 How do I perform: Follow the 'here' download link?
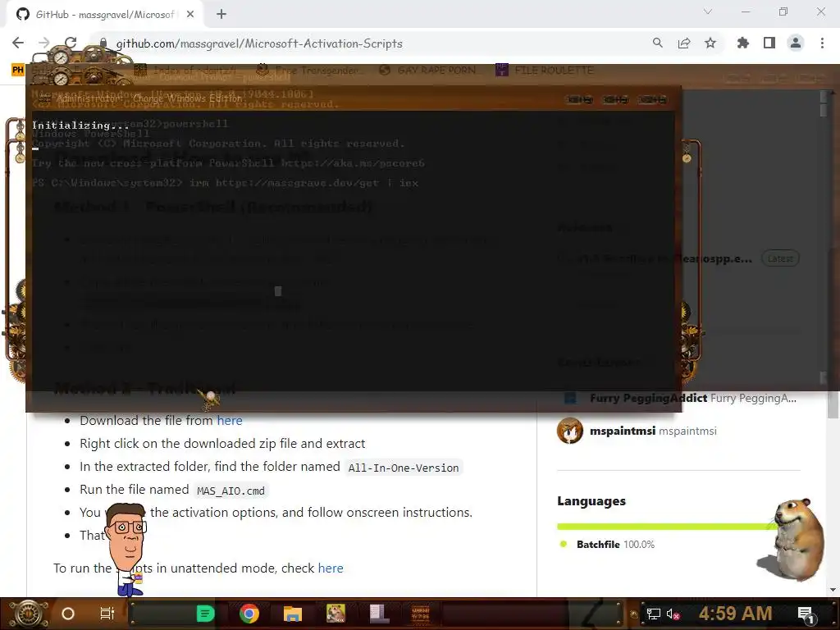230,421
